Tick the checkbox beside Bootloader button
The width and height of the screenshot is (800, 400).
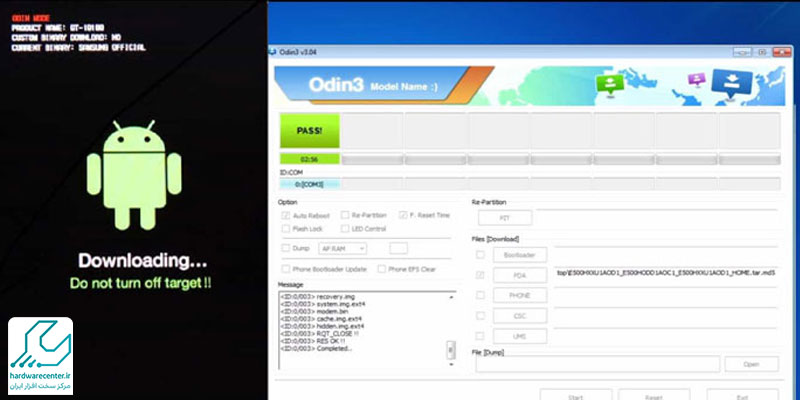coord(480,255)
